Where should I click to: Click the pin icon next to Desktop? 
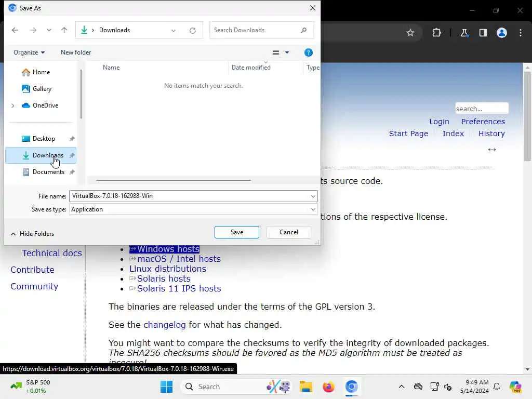(72, 139)
